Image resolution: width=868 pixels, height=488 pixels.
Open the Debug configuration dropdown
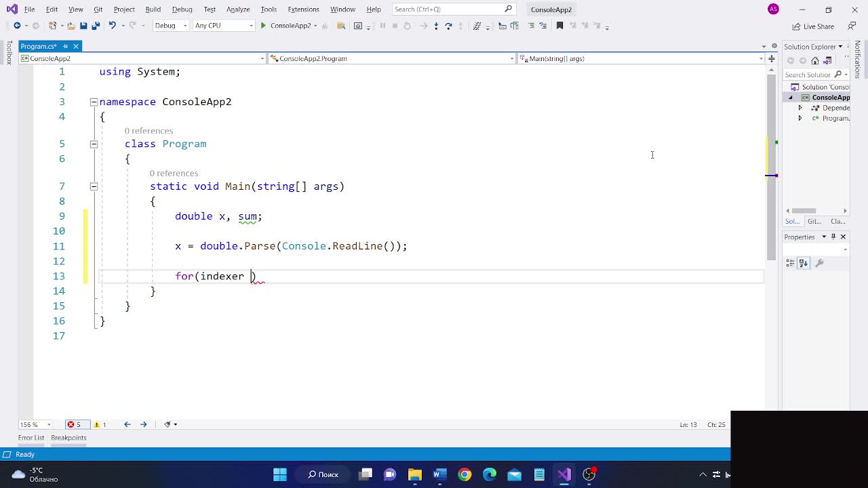170,26
